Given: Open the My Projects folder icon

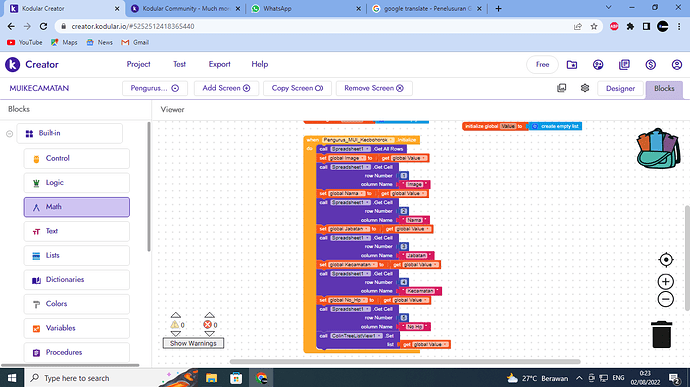Looking at the screenshot, I should [x=572, y=65].
